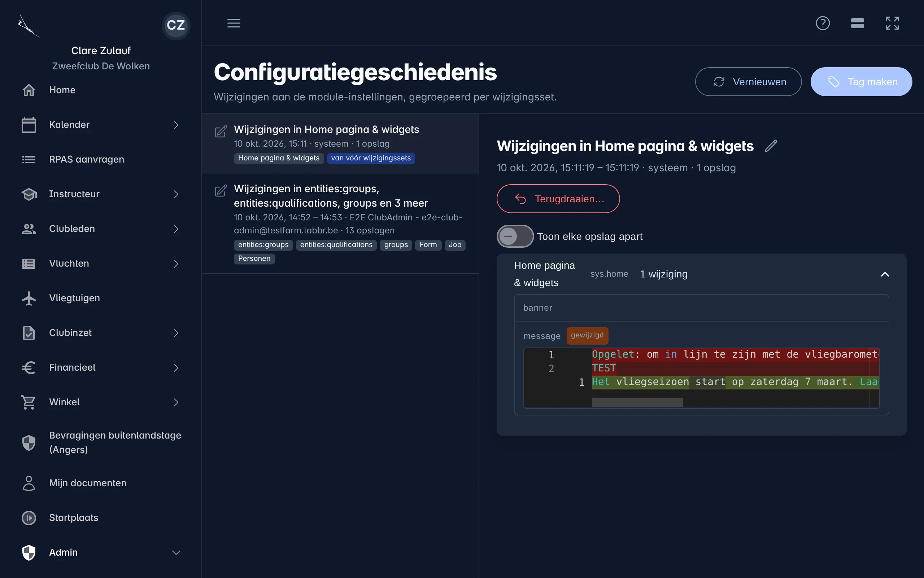Viewport: 924px width, 578px height.
Task: Click the layout density bars icon
Action: pos(858,23)
